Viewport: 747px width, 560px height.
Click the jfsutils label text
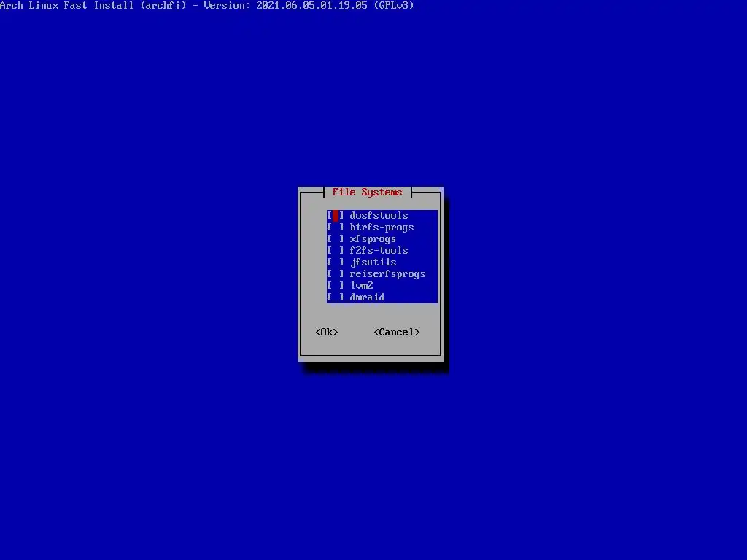(373, 262)
